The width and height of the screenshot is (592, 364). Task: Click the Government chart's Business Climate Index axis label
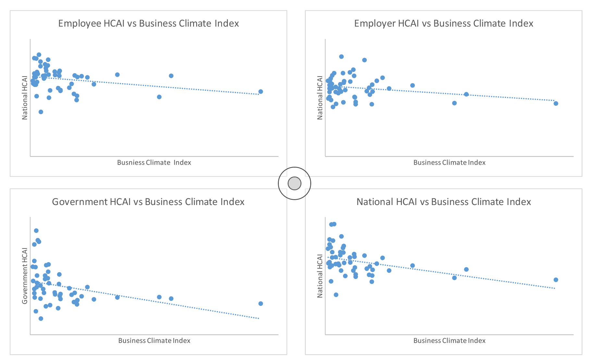154,341
